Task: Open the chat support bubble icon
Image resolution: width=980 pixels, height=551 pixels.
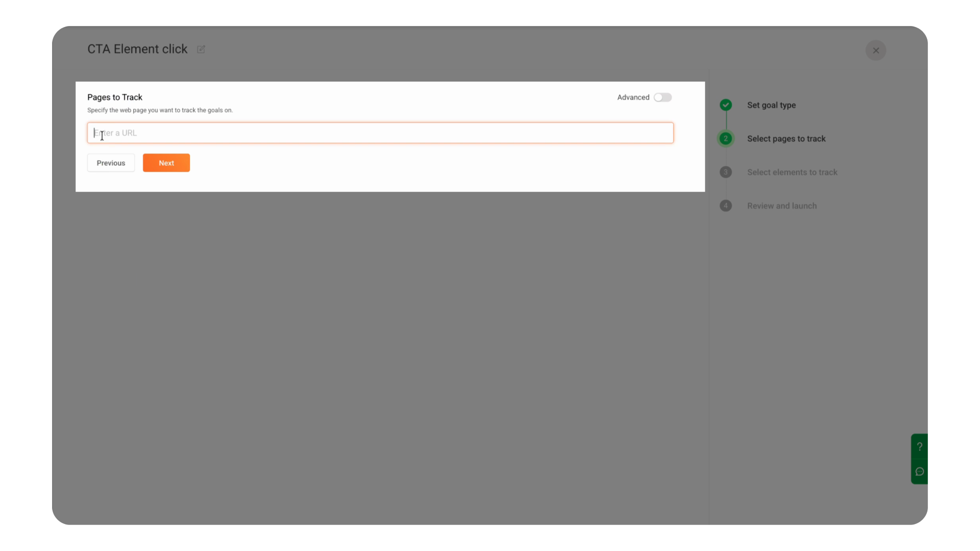Action: pyautogui.click(x=919, y=471)
